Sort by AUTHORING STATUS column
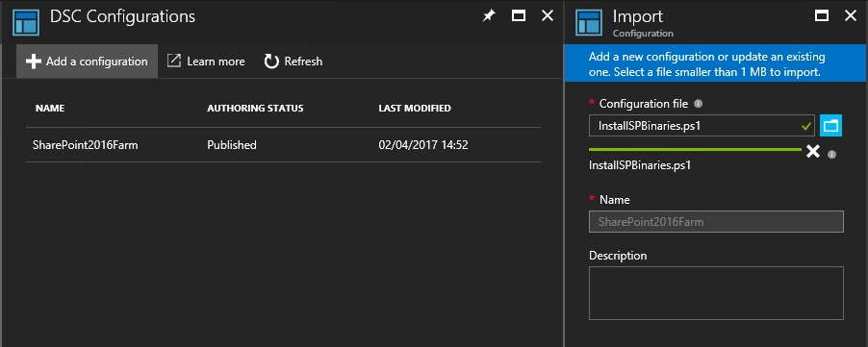 tap(255, 109)
